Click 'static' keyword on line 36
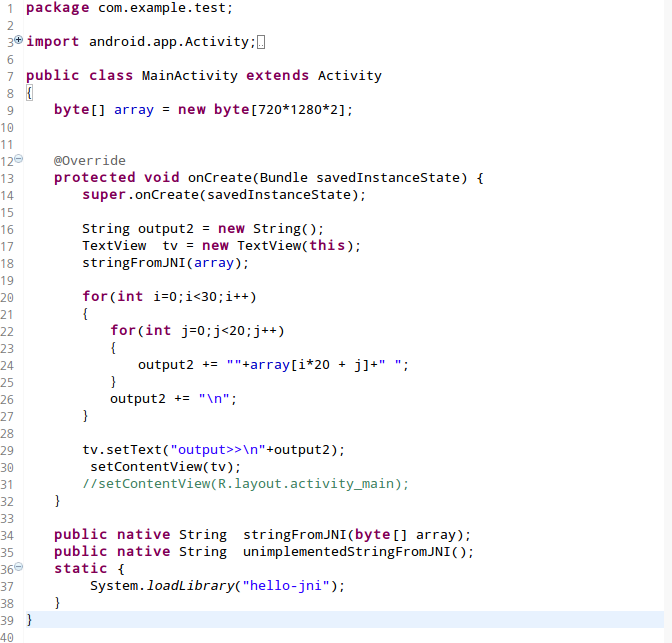 point(80,568)
